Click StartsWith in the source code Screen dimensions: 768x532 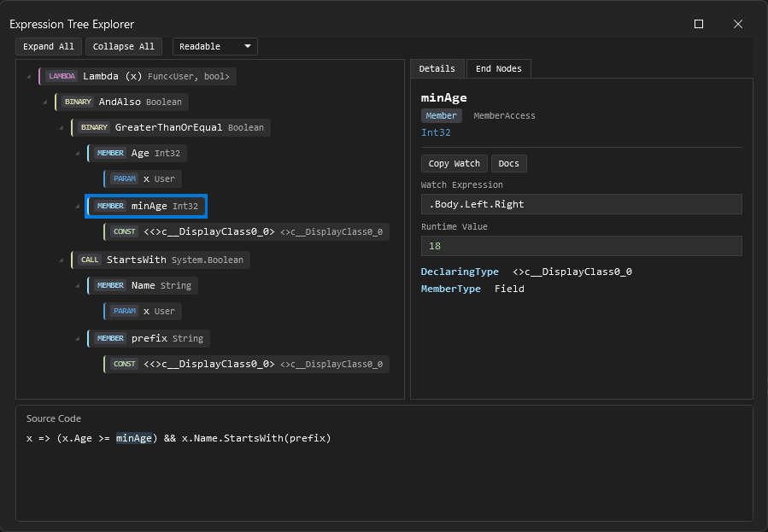coord(253,438)
